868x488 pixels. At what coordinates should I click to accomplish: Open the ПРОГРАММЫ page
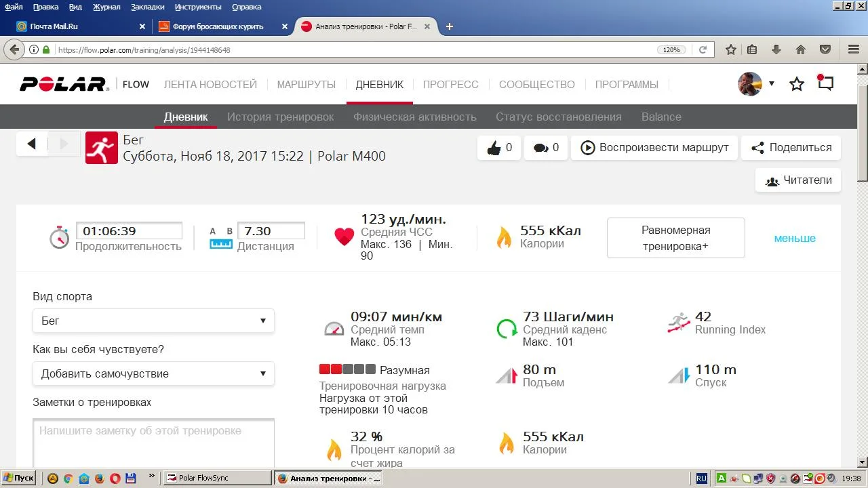coord(627,85)
